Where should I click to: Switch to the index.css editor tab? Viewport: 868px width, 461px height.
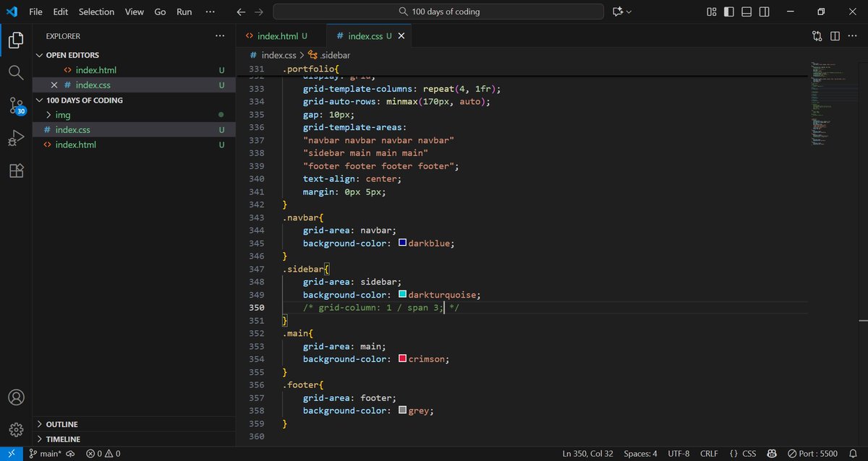(x=370, y=36)
